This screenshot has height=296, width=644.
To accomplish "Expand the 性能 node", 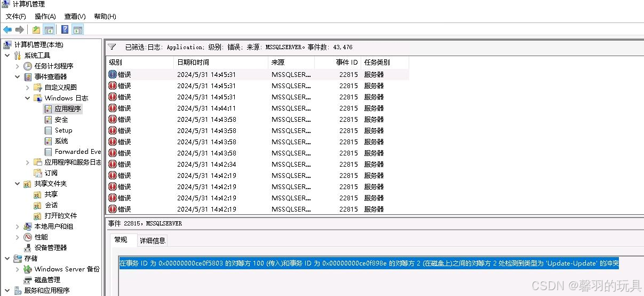I will tap(17, 237).
